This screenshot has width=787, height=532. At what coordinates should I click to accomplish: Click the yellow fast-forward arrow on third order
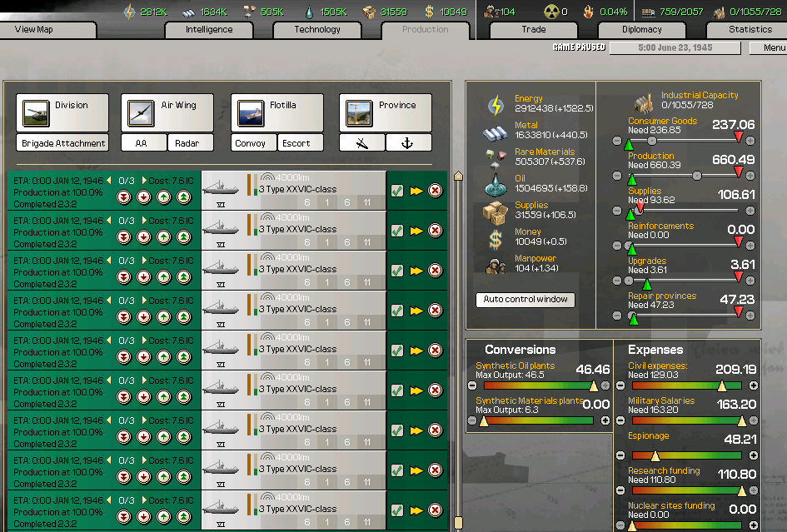tap(416, 271)
